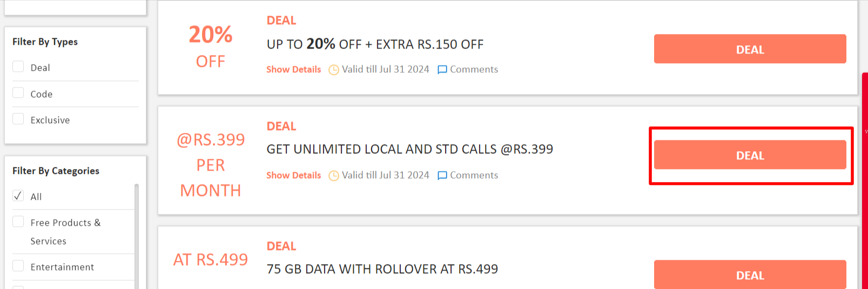
Task: Open Comments on the Rs.399 calls deal
Action: pyautogui.click(x=474, y=176)
